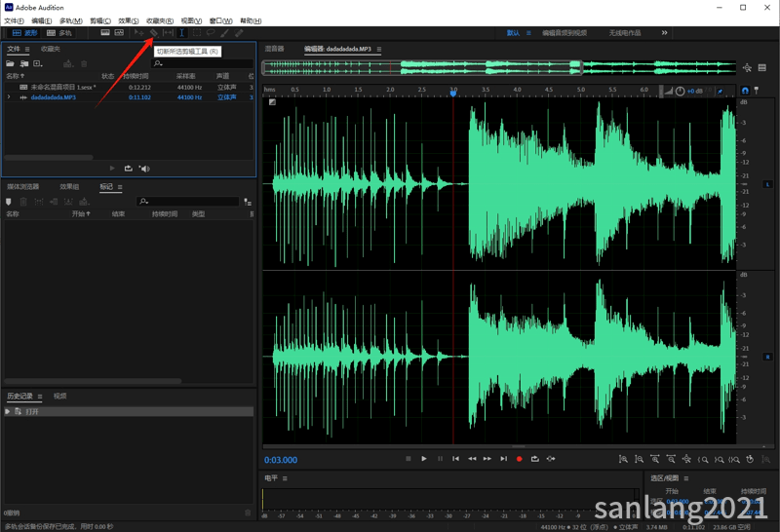Click the Play button in transport
780x532 pixels.
tap(424, 459)
